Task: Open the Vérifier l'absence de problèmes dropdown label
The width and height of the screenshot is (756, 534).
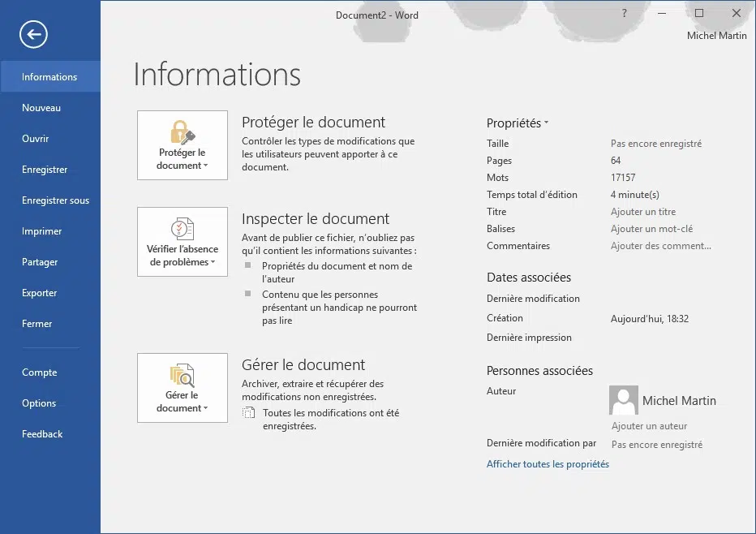Action: (x=183, y=256)
